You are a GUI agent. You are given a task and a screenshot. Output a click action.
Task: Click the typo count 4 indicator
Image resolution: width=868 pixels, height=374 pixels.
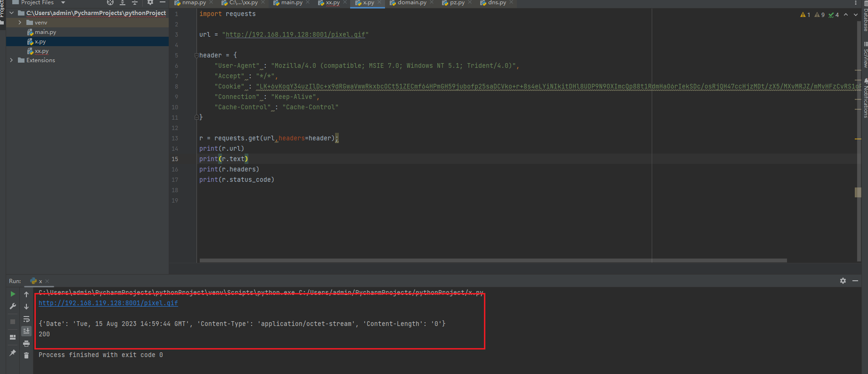[834, 15]
